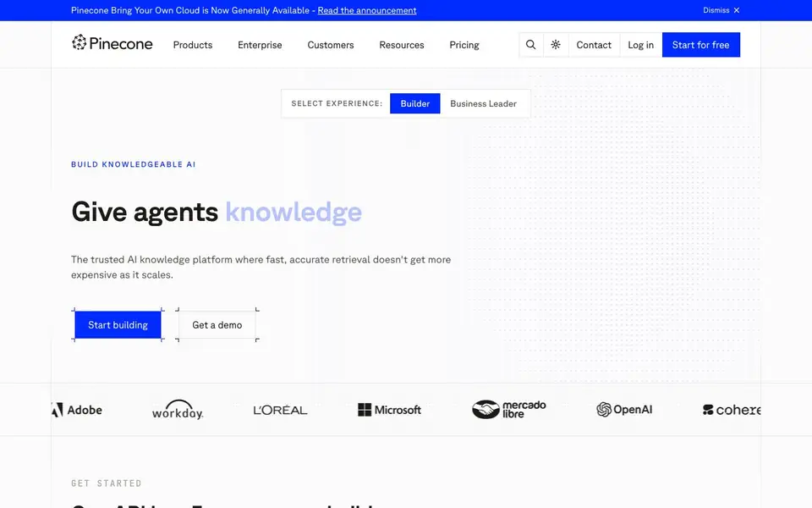This screenshot has width=812, height=508.
Task: Click the Give agents knowledge headline
Action: [217, 212]
